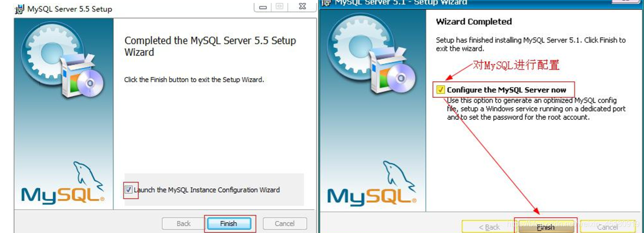The height and width of the screenshot is (233, 644).
Task: Click the MySQL Server 5.5 Setup title icon
Action: pos(20,9)
